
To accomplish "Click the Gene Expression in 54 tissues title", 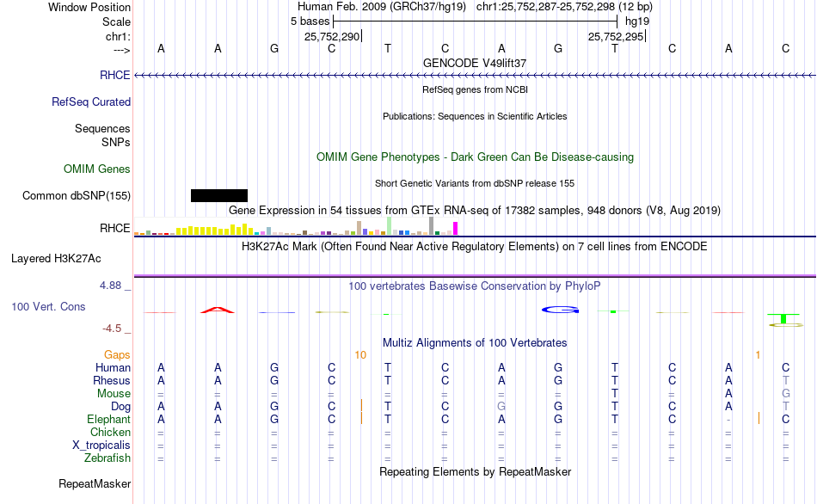I will pos(475,211).
